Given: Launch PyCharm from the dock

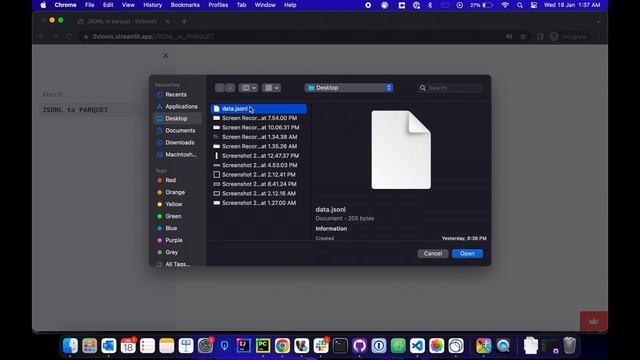Looking at the screenshot, I should tap(263, 346).
